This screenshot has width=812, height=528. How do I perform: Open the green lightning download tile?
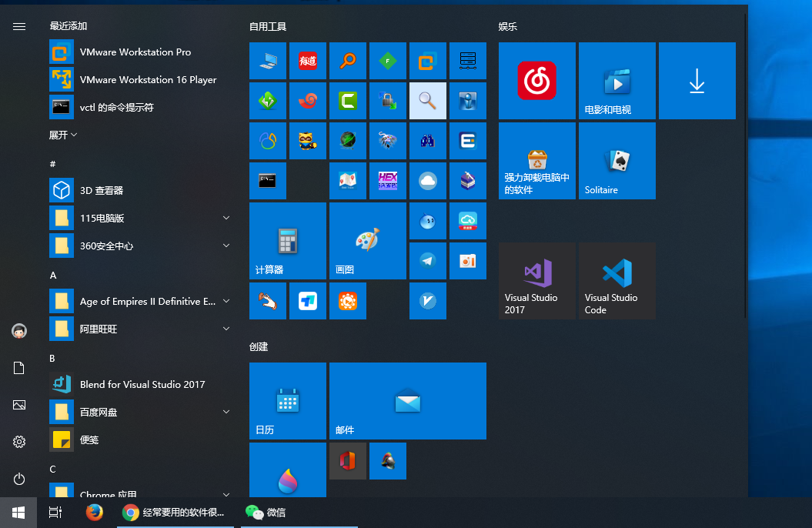point(267,100)
